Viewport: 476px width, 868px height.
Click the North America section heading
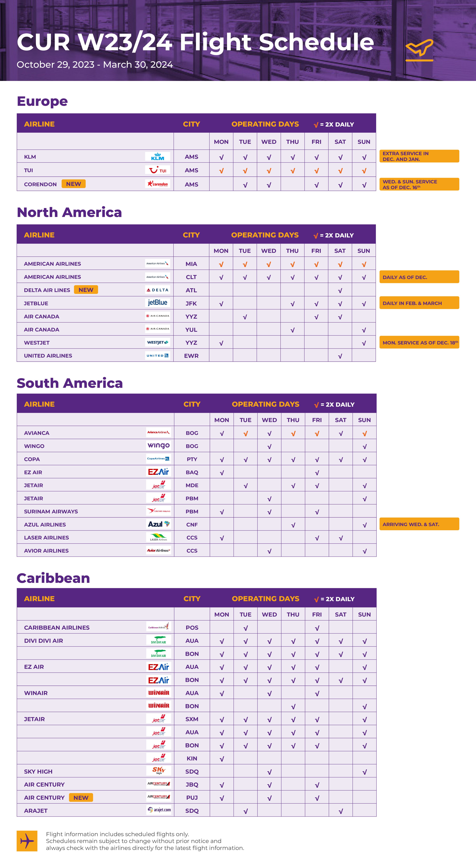coord(69,212)
